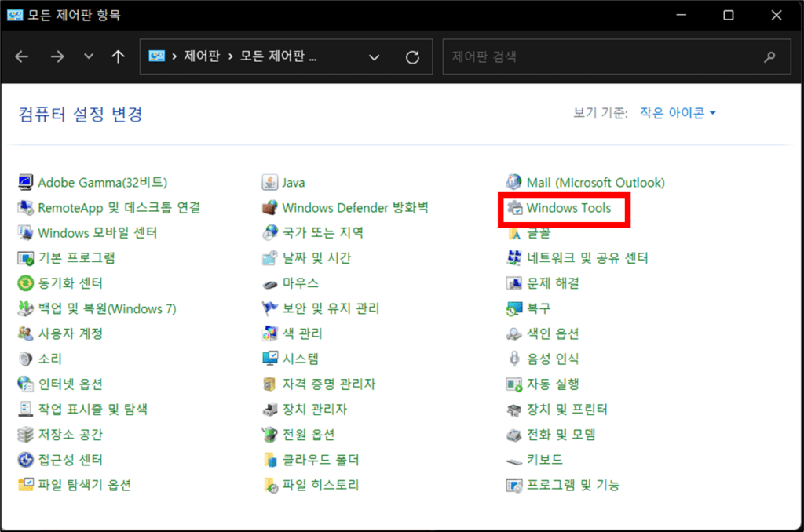Open the 복구 link
The image size is (804, 532).
coord(539,308)
